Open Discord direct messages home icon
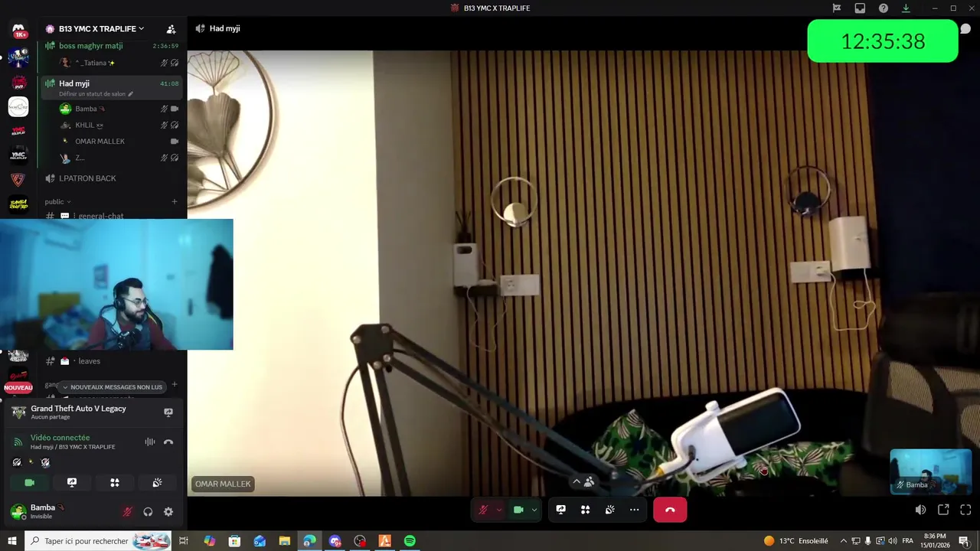The image size is (980, 551). 18,31
